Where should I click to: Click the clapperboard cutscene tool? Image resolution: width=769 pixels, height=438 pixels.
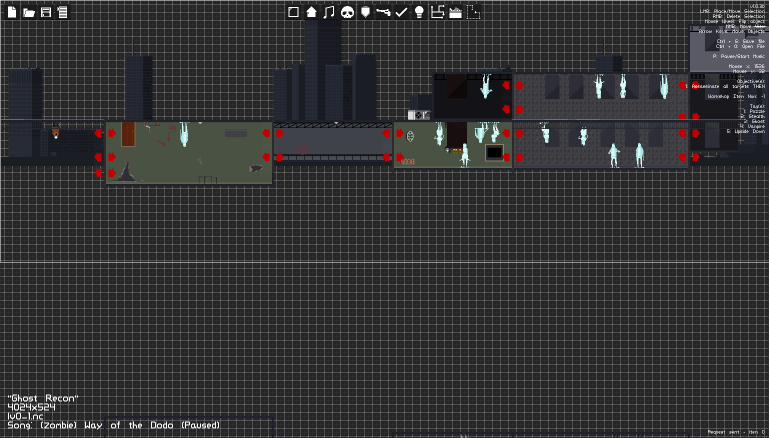456,12
